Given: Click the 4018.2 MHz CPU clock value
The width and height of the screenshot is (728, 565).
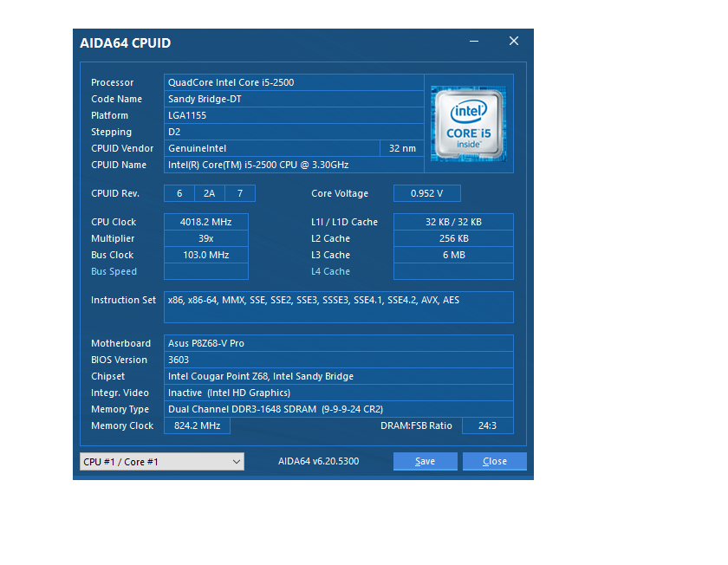Looking at the screenshot, I should (206, 222).
